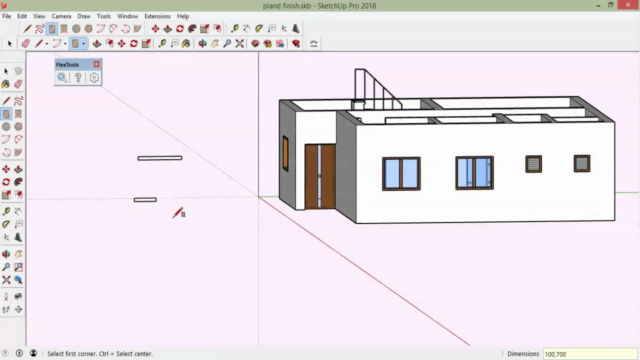The image size is (640, 360).
Task: Open the File menu
Action: pyautogui.click(x=7, y=16)
